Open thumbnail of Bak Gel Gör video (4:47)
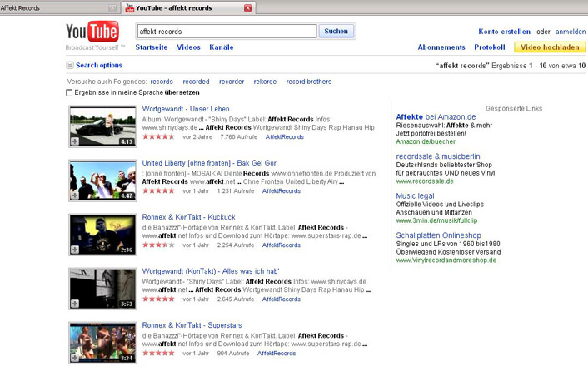588x371 pixels. (x=102, y=181)
